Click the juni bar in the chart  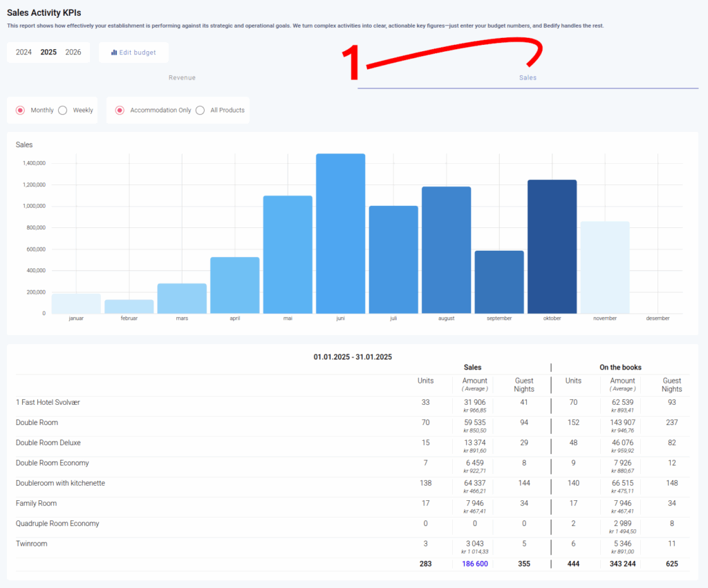pyautogui.click(x=340, y=234)
